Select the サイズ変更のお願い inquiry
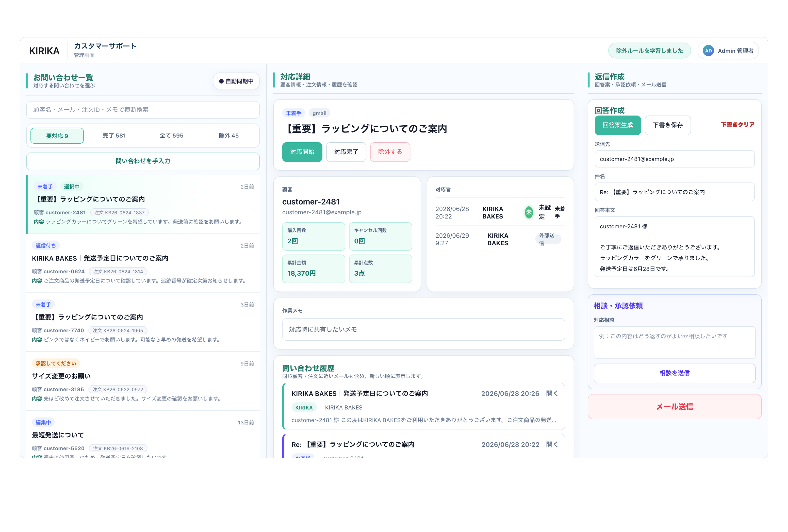 click(x=143, y=382)
